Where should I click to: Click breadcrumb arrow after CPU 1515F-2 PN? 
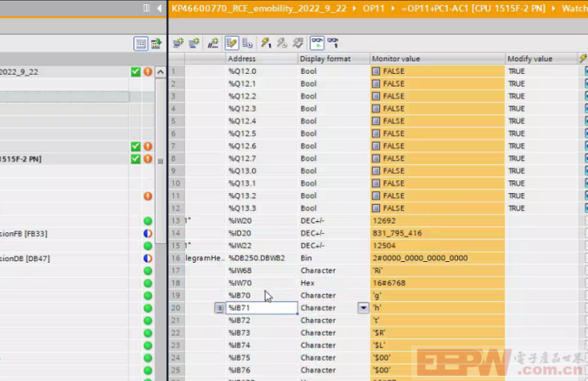tap(553, 9)
